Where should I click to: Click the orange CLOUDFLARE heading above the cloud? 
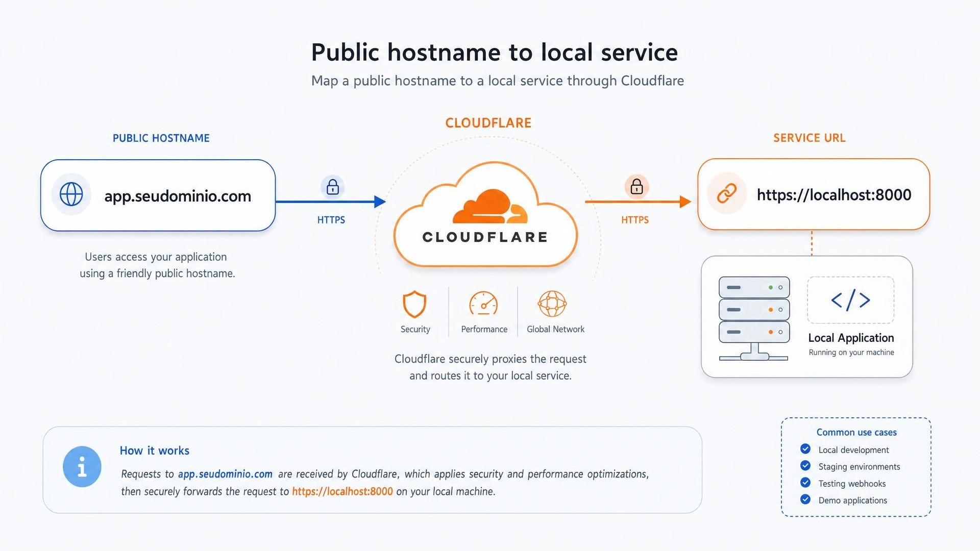point(488,123)
